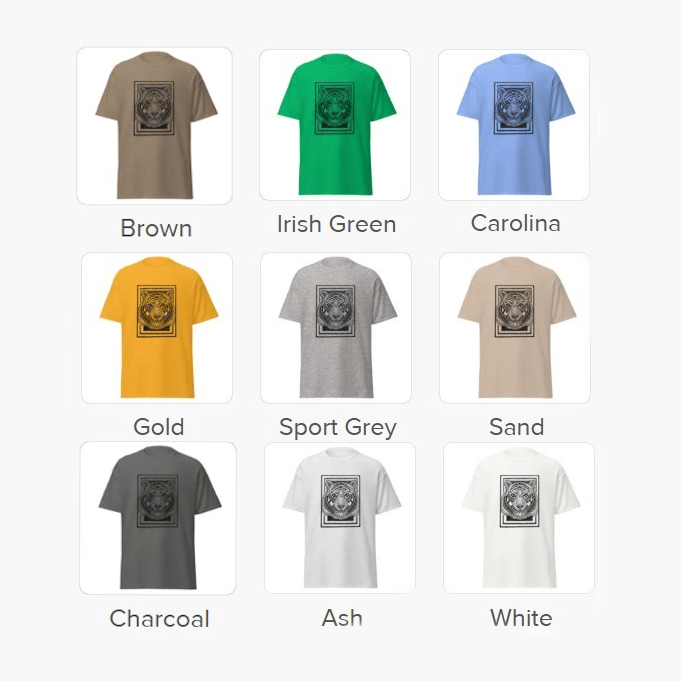681x681 pixels.
Task: Click tiger print on green shirt
Action: (334, 108)
